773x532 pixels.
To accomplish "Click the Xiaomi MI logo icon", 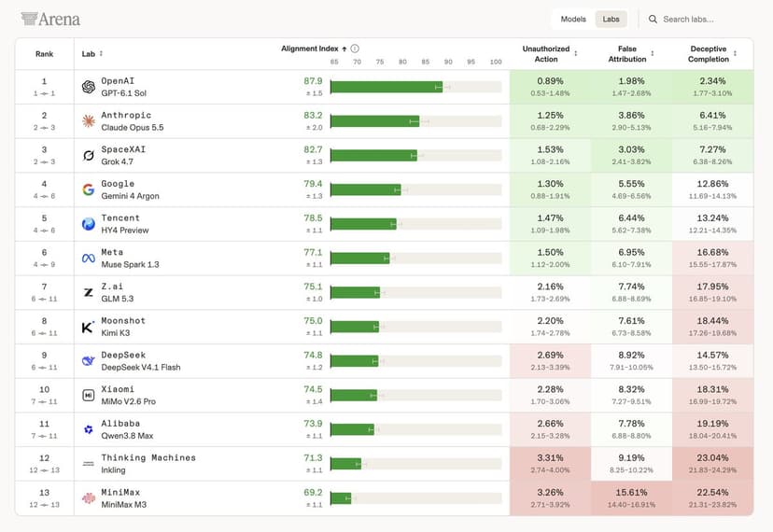I will [x=89, y=395].
